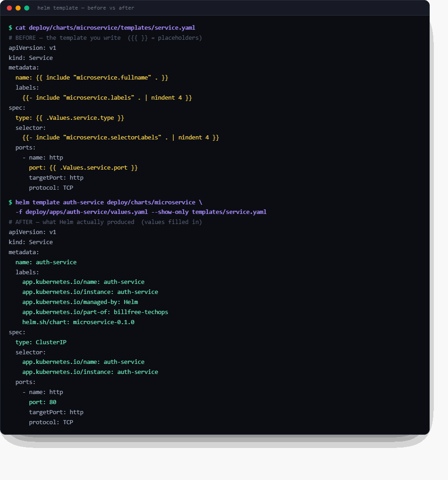
Task: Click the 'include "microservice.labels"' template line
Action: point(107,98)
